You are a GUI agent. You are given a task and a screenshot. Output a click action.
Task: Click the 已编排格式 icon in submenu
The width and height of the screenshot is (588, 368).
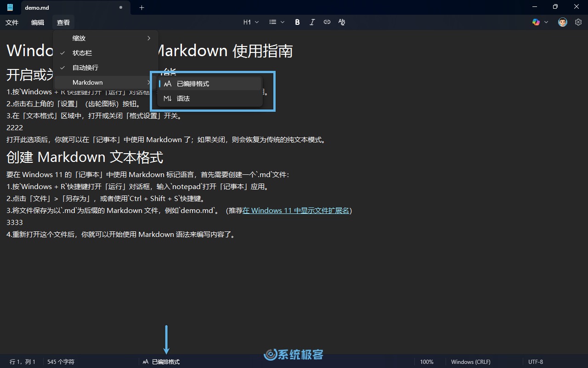(168, 84)
